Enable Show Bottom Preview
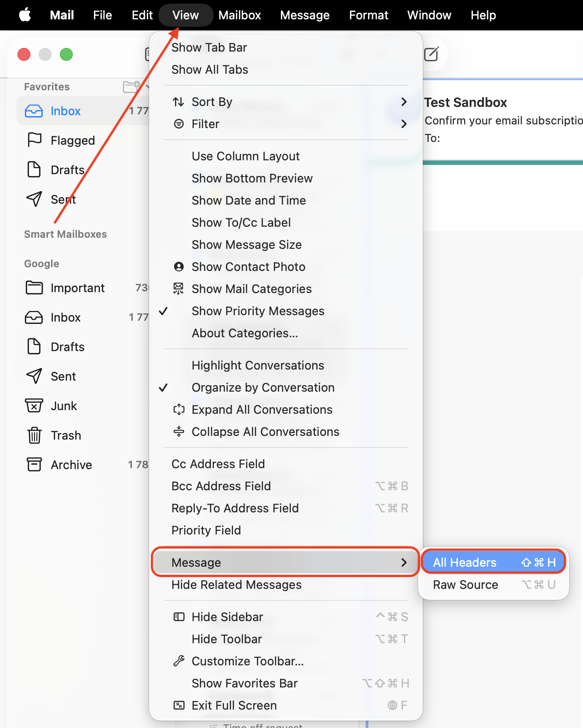583x728 pixels. pos(286,178)
